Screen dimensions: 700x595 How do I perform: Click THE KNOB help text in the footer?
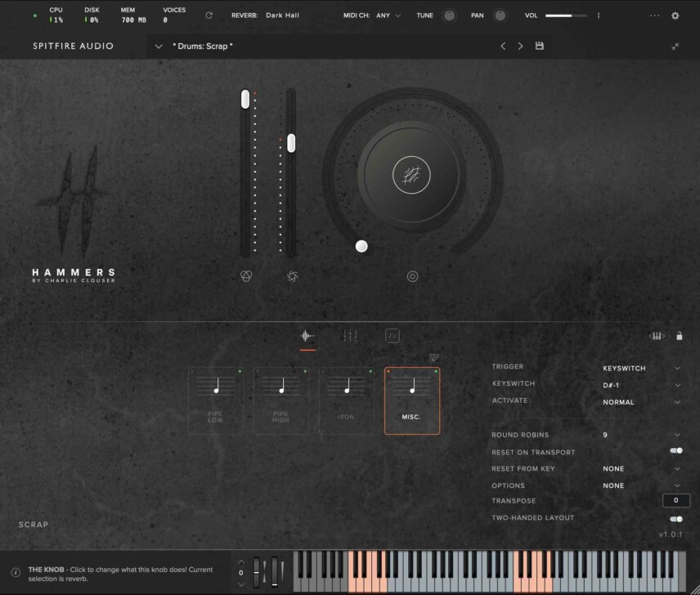[x=120, y=574]
